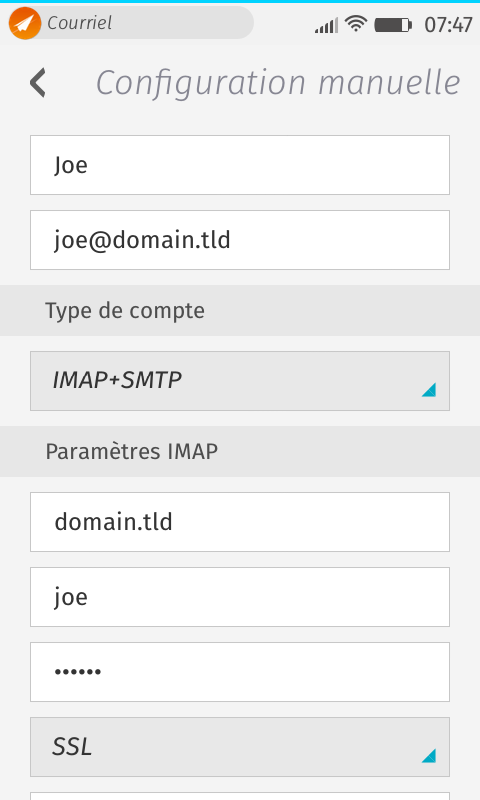Open the SSL security dropdown
Image resolution: width=480 pixels, height=800 pixels.
pyautogui.click(x=240, y=747)
